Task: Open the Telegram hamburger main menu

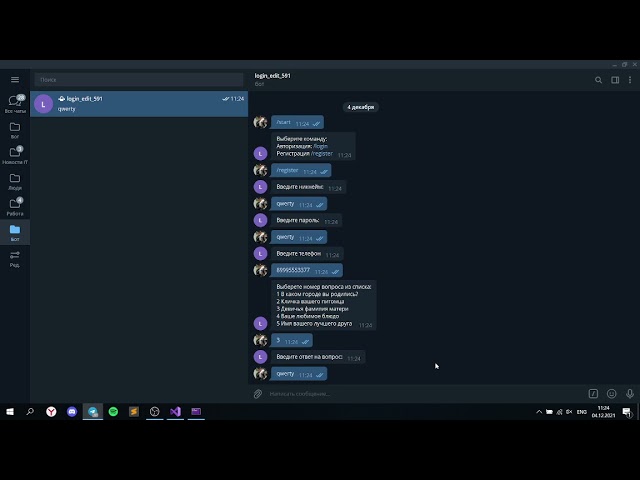Action: [x=15, y=80]
